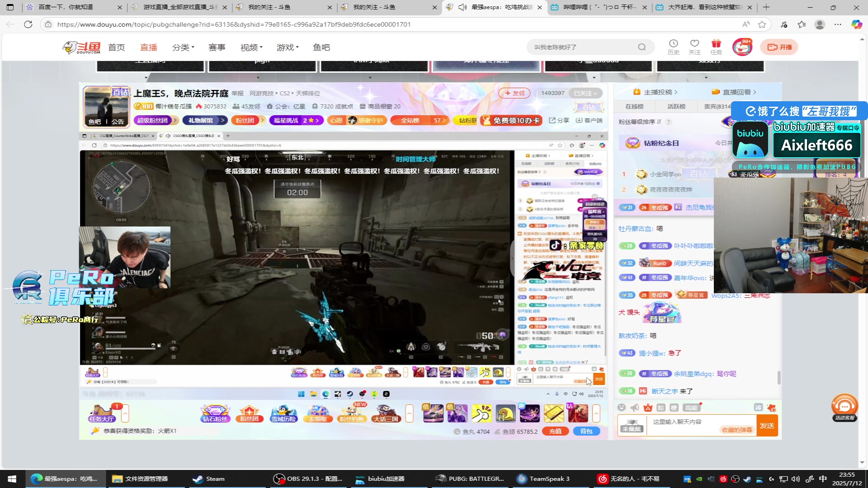Open the crown A danmaku style icon
Screen dimensions: 868x488
[x=648, y=408]
